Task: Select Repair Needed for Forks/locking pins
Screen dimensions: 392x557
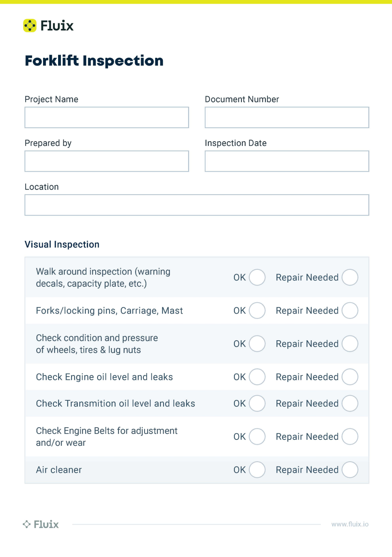Action: pyautogui.click(x=350, y=311)
